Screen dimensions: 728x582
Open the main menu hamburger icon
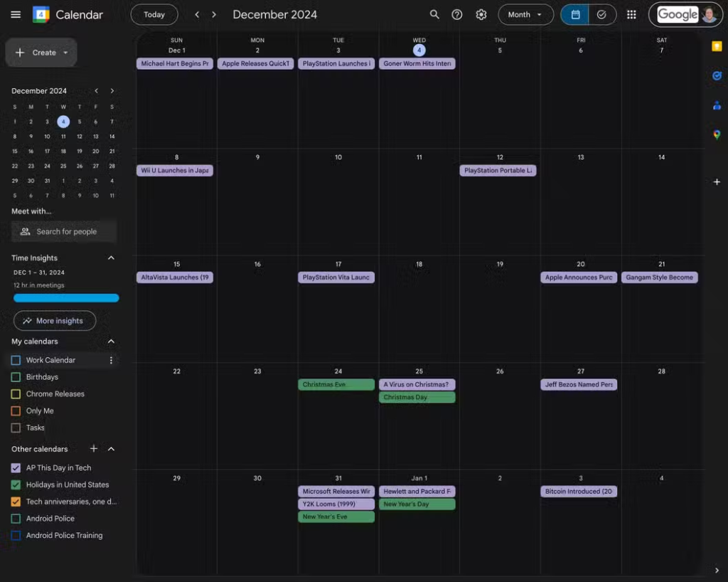coord(16,15)
